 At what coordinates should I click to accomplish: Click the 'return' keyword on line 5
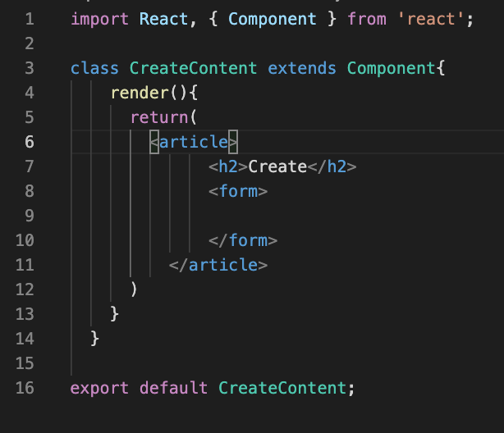point(159,117)
